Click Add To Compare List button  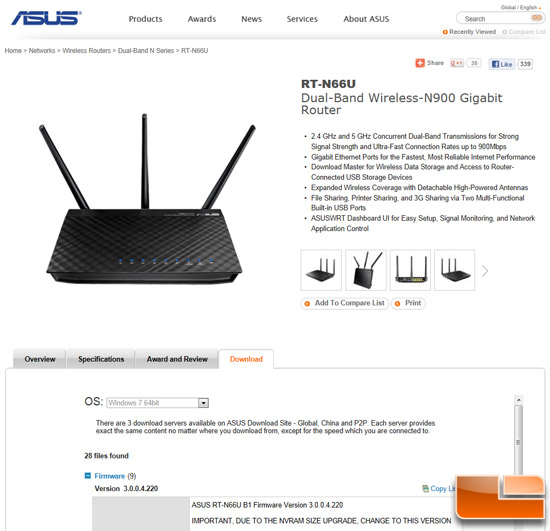point(345,303)
